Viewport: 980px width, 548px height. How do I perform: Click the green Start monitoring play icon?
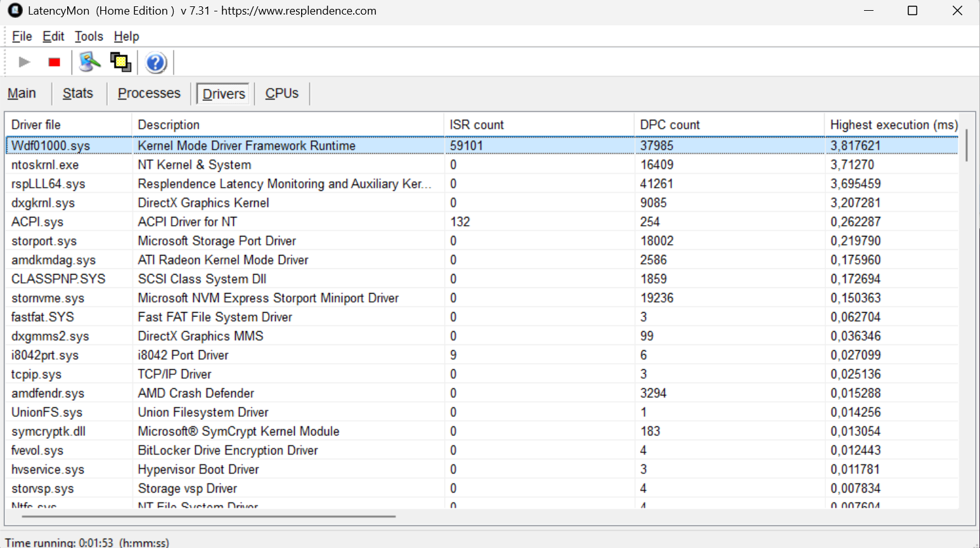[x=25, y=62]
